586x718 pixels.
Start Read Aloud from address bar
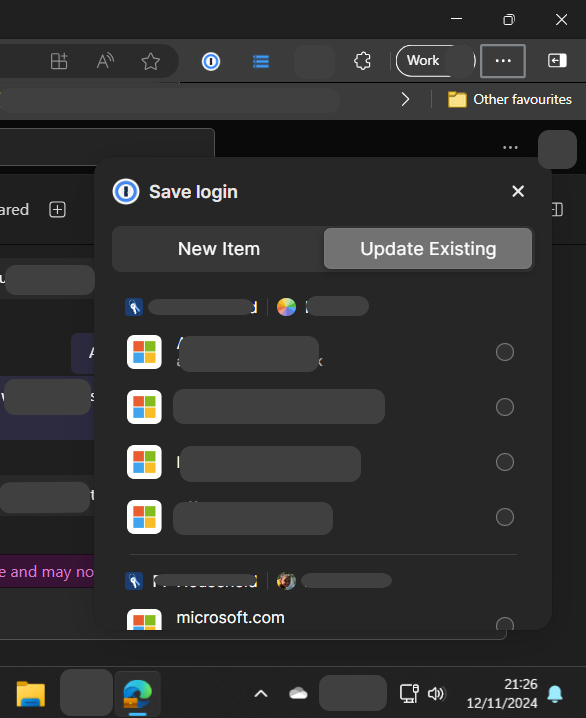tap(105, 61)
